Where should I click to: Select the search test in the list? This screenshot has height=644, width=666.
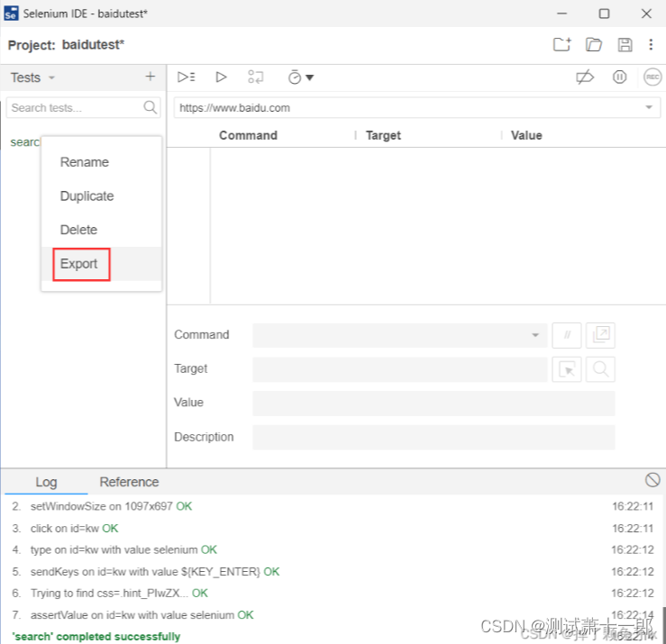pos(24,141)
